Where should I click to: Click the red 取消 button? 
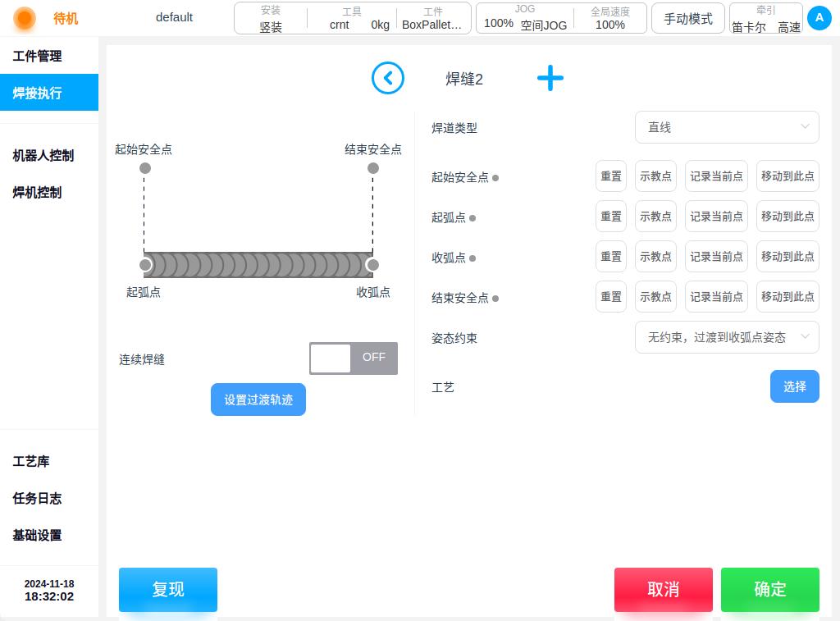pos(663,589)
